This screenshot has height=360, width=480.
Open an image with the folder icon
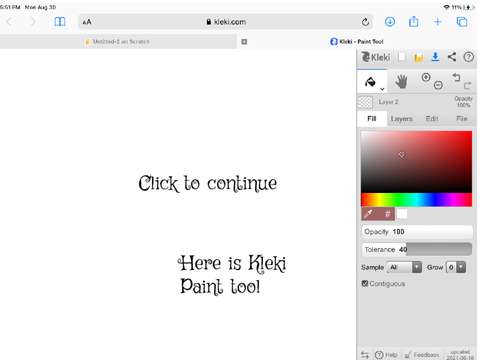[419, 57]
